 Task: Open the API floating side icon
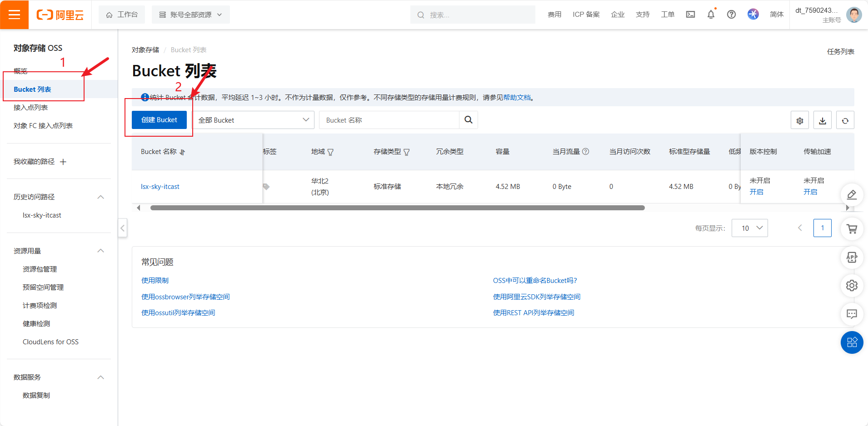point(852,257)
